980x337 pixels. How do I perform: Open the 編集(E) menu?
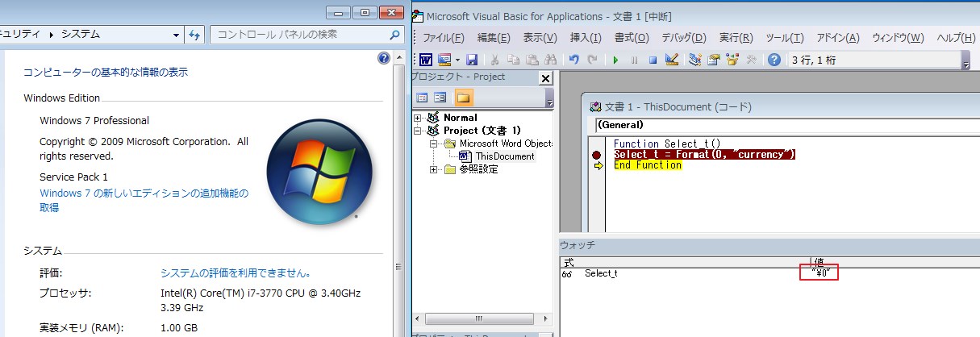(494, 38)
